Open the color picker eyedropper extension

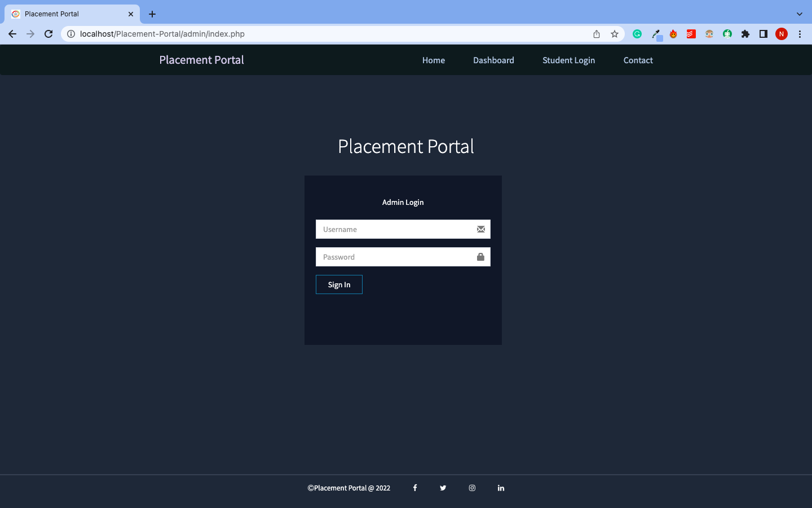click(x=656, y=34)
